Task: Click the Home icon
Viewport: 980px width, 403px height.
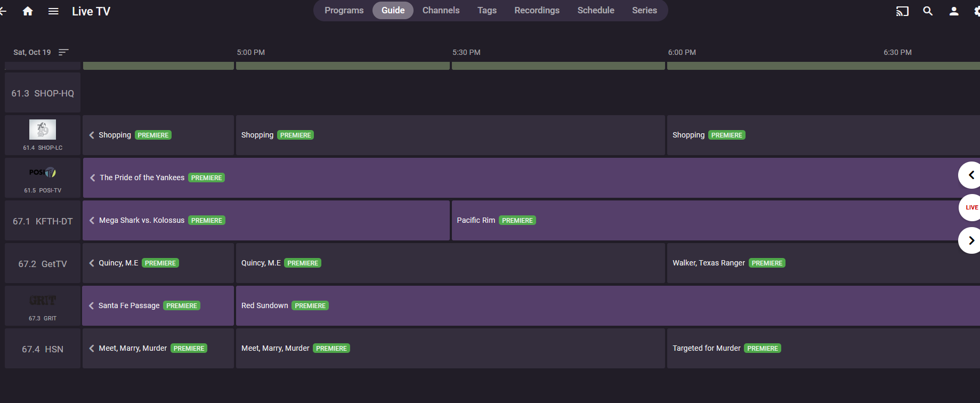Action: 28,11
